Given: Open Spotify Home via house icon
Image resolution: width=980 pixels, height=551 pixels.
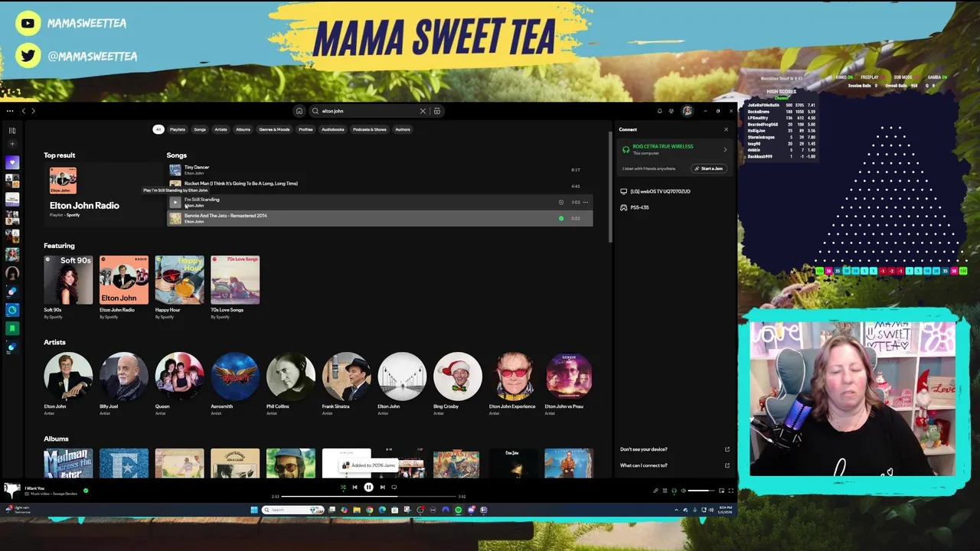Looking at the screenshot, I should [299, 111].
